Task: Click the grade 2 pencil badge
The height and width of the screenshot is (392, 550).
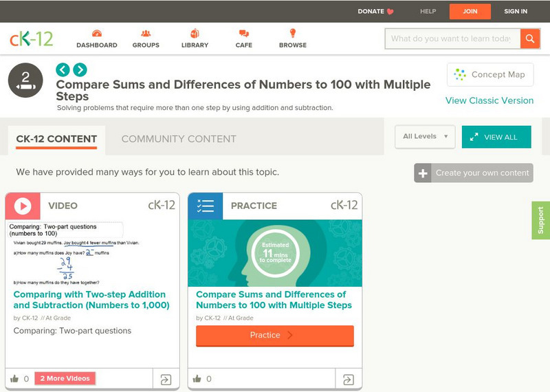Action: click(25, 80)
